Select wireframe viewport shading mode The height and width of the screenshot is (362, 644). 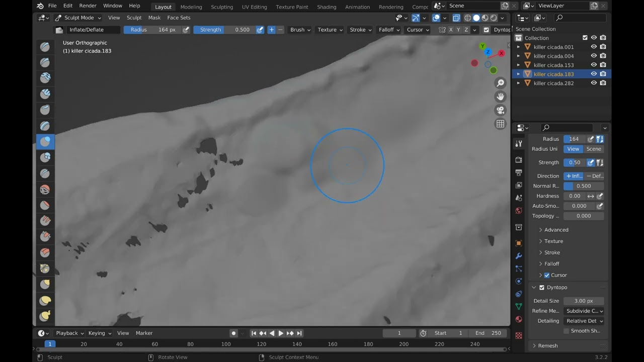pyautogui.click(x=467, y=18)
